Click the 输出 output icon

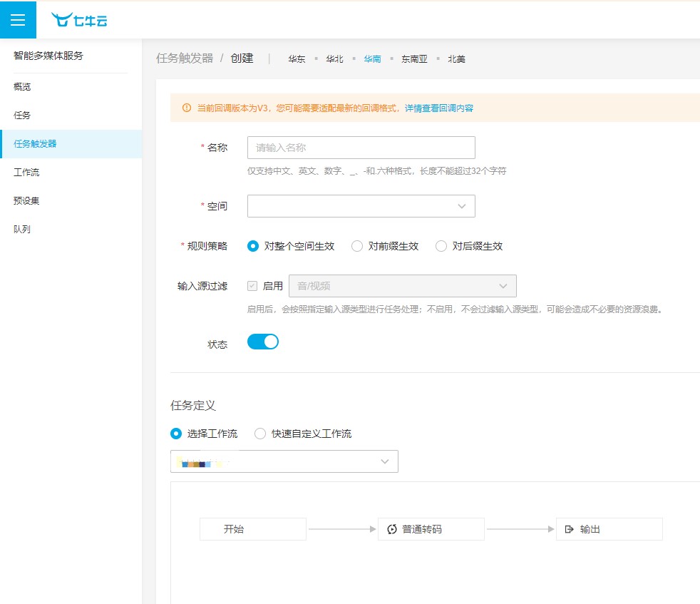[x=570, y=529]
